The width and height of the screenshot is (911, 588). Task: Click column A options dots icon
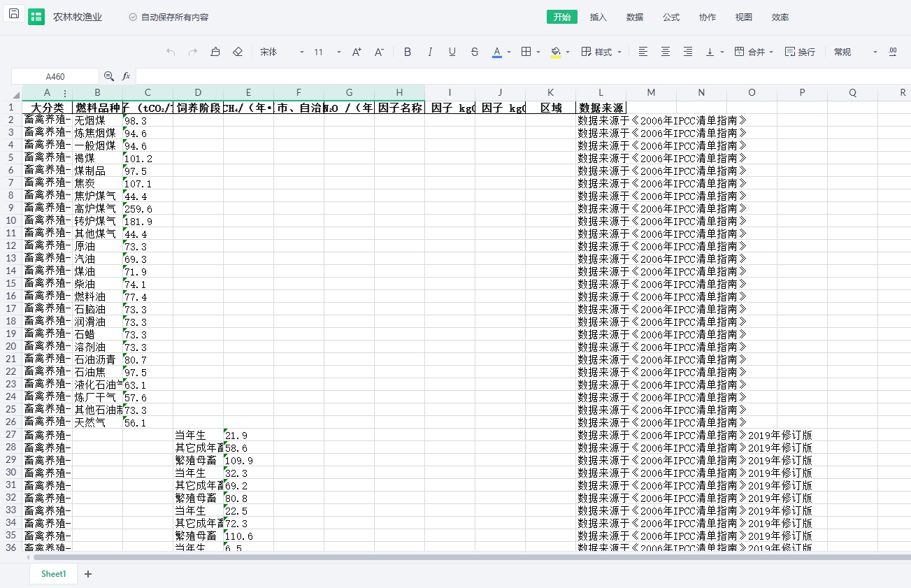[x=65, y=93]
